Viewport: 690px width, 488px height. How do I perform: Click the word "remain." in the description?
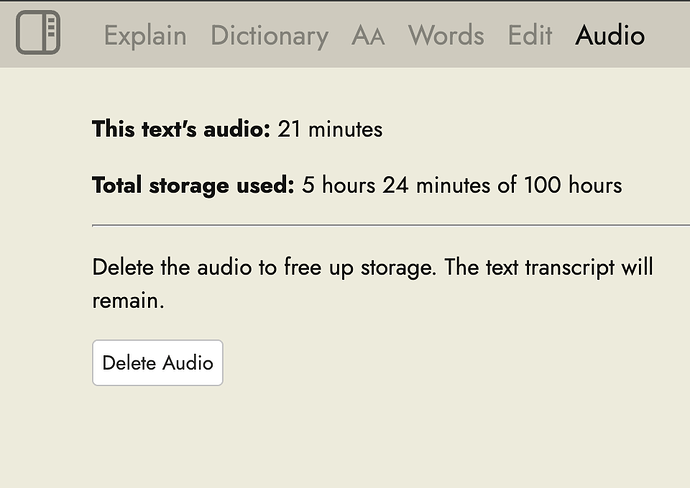128,300
